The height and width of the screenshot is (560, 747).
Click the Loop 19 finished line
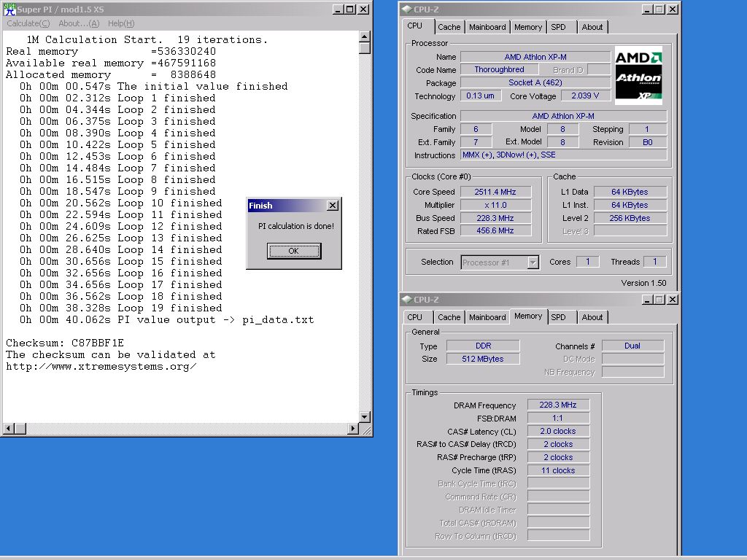120,308
